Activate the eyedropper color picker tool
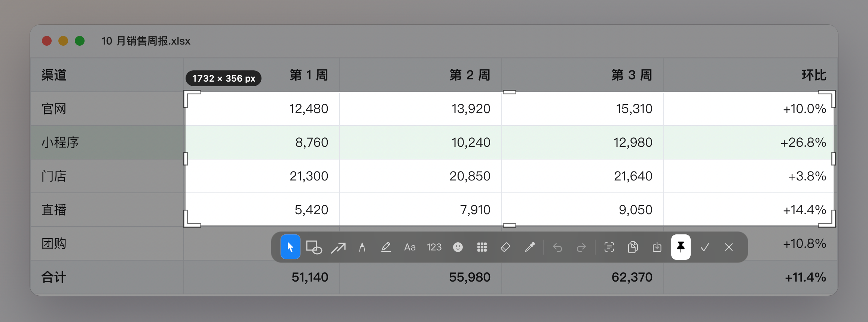868x322 pixels. (x=530, y=247)
